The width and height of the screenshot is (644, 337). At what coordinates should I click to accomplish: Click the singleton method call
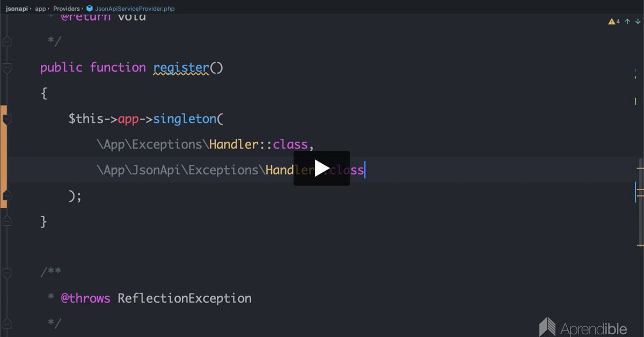point(185,119)
